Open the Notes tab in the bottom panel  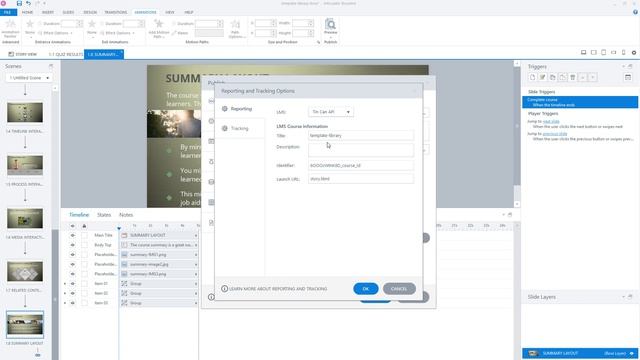[126, 215]
